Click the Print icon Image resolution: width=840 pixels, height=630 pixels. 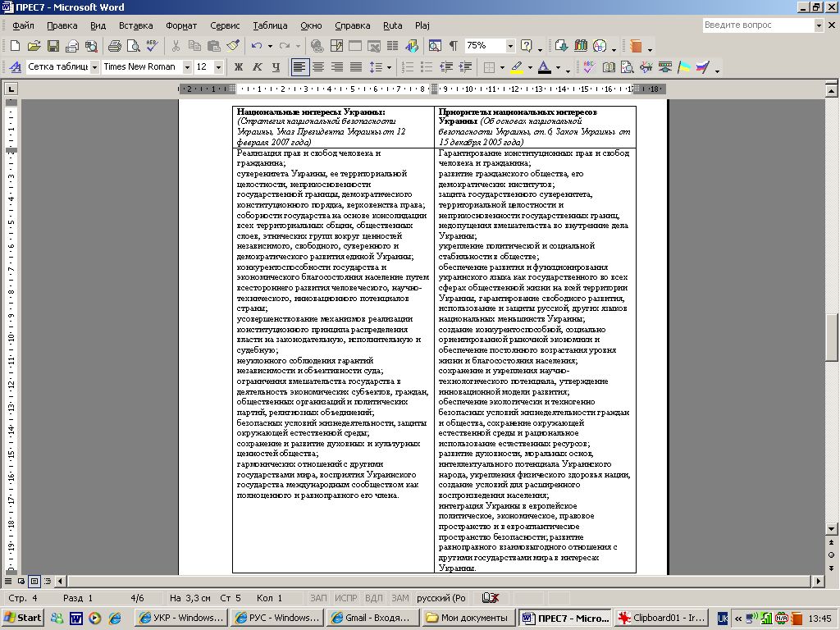(115, 46)
